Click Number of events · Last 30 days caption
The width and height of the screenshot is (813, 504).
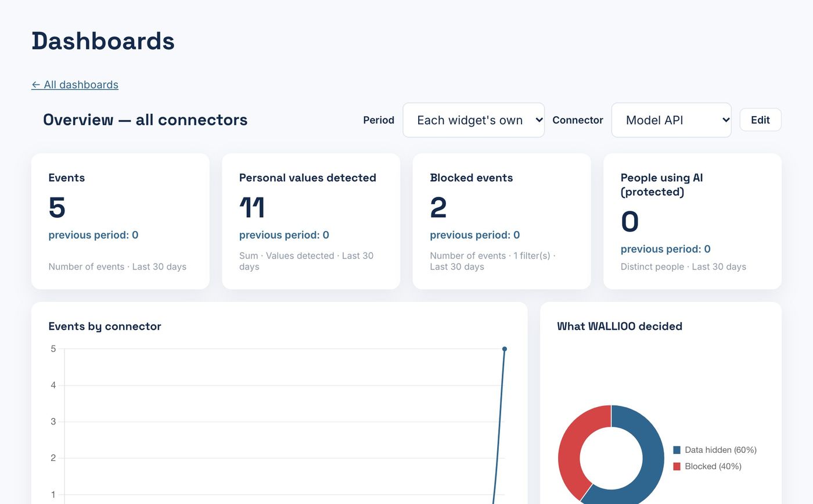pyautogui.click(x=117, y=267)
